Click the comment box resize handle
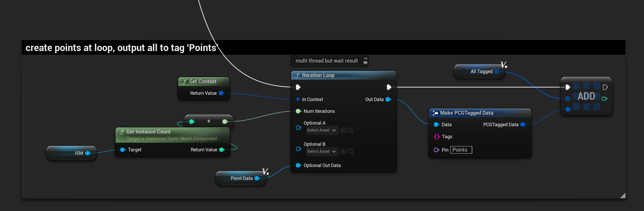644x211 pixels. pos(623,196)
